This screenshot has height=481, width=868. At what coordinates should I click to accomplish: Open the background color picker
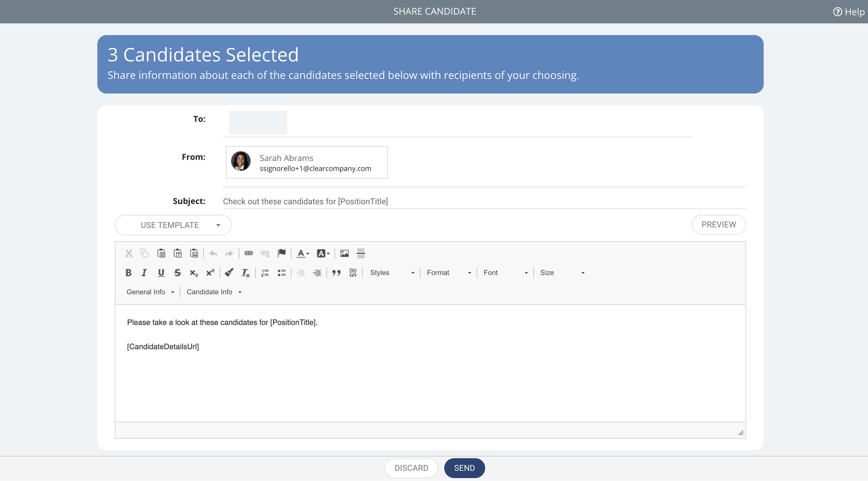click(x=323, y=253)
